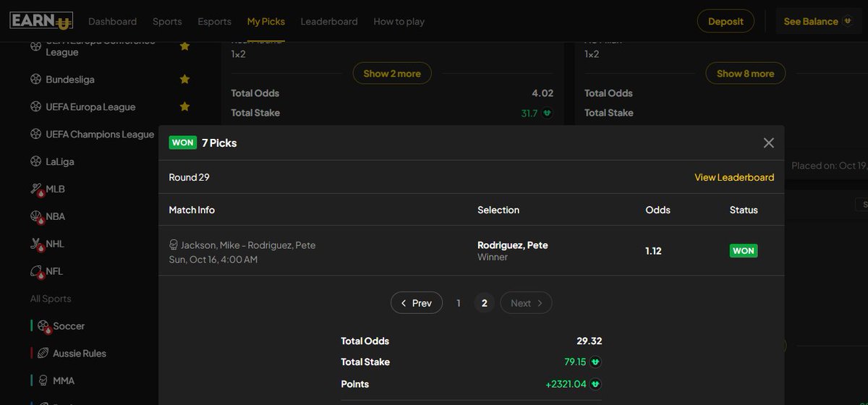Click the MMA icon beside Jackson, Mike match
The height and width of the screenshot is (405, 868).
coord(174,245)
